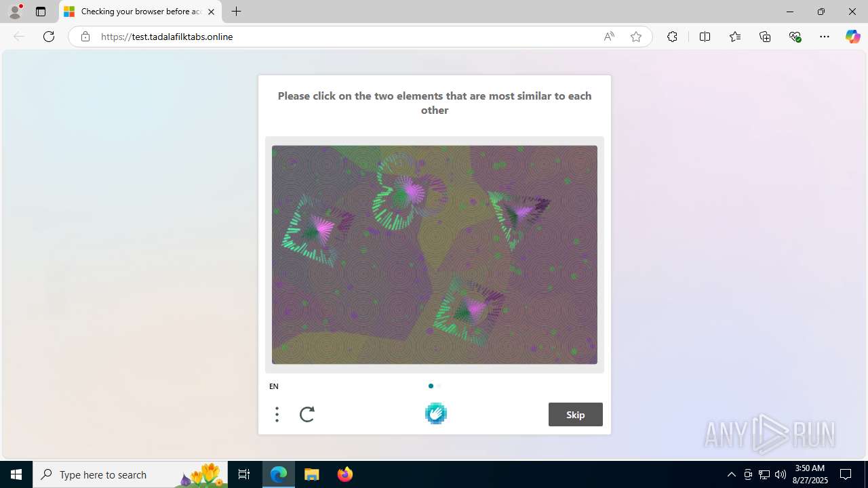View site information lock icon
Viewport: 868px width, 488px height.
click(85, 37)
